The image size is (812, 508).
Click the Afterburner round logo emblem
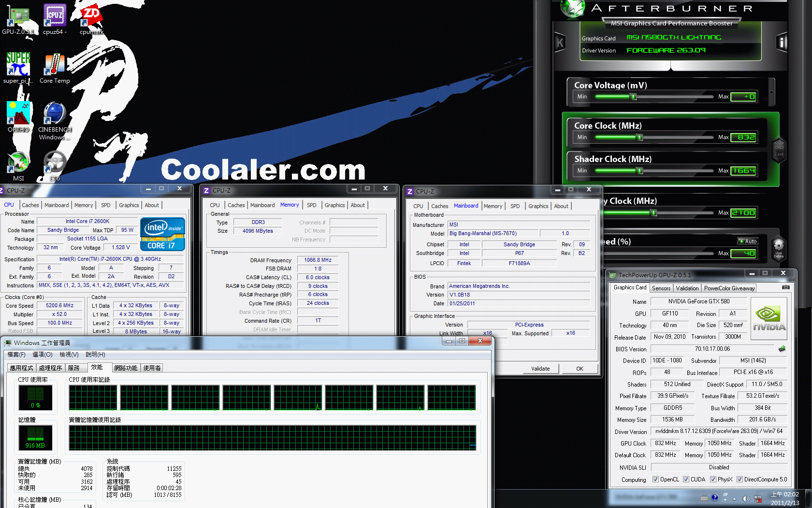(x=573, y=8)
